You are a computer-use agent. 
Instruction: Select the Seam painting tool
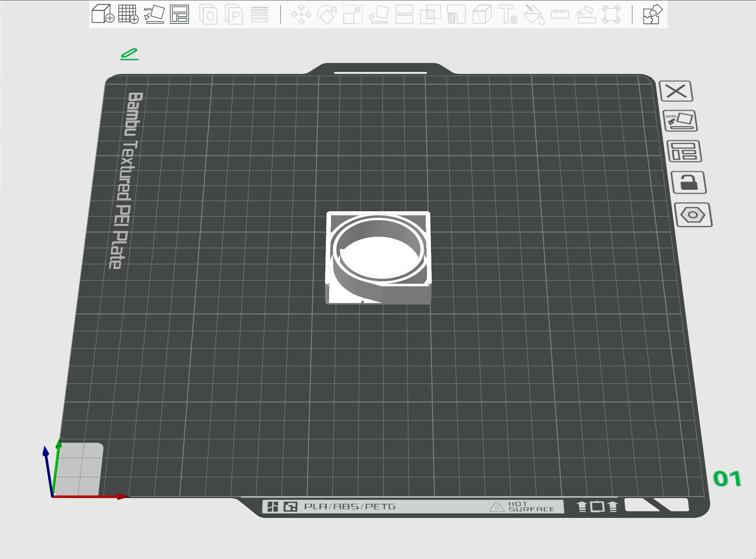pos(482,14)
